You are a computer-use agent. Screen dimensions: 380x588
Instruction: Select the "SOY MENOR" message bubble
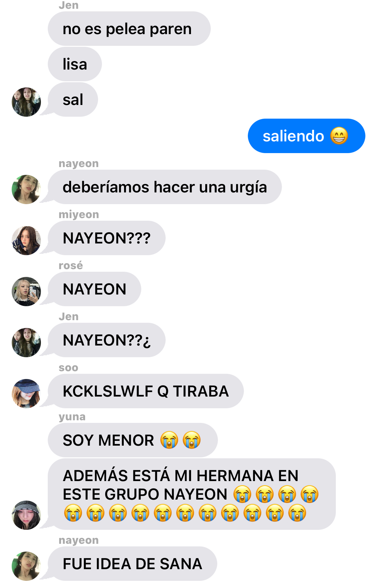click(133, 440)
